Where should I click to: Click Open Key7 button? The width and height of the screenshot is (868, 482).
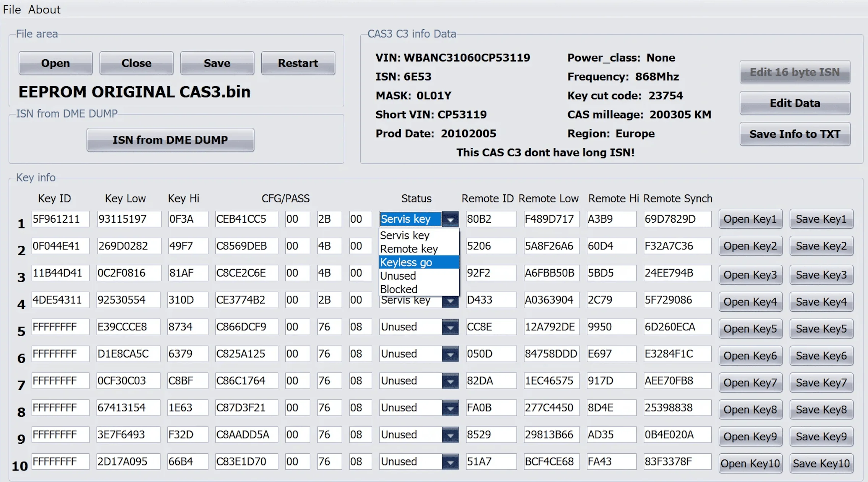(x=750, y=382)
